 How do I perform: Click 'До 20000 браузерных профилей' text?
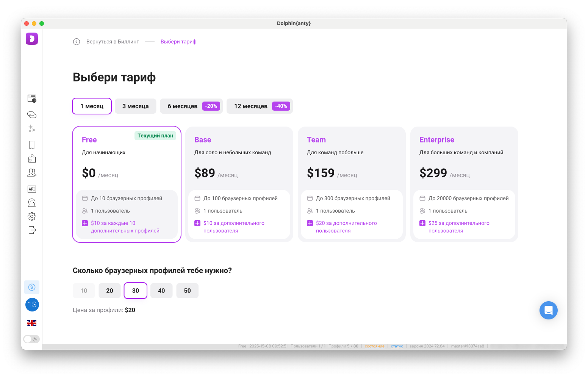[469, 198]
